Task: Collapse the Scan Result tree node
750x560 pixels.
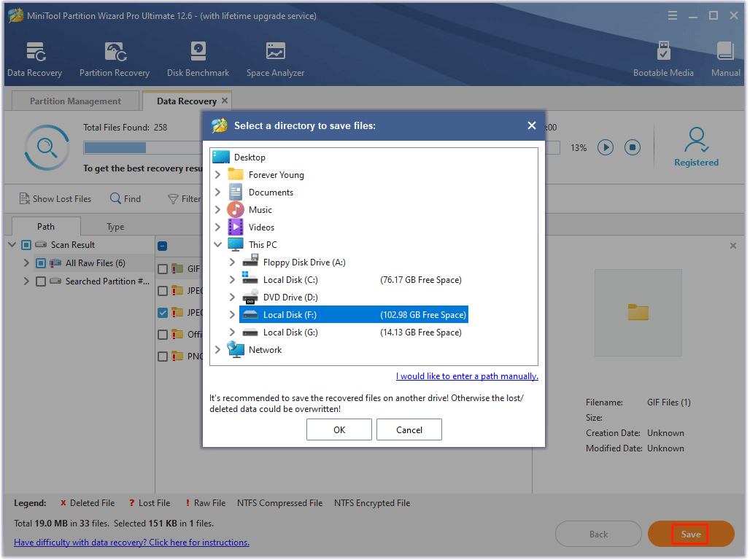Action: (12, 245)
